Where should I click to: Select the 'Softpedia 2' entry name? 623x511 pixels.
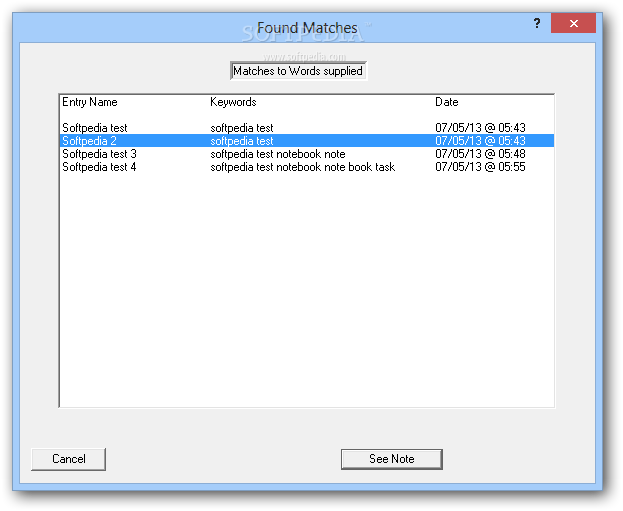tap(89, 141)
